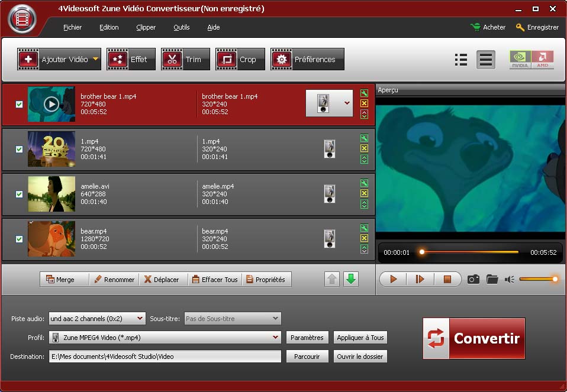The image size is (567, 392).
Task: Open the Crop tool
Action: [x=240, y=60]
